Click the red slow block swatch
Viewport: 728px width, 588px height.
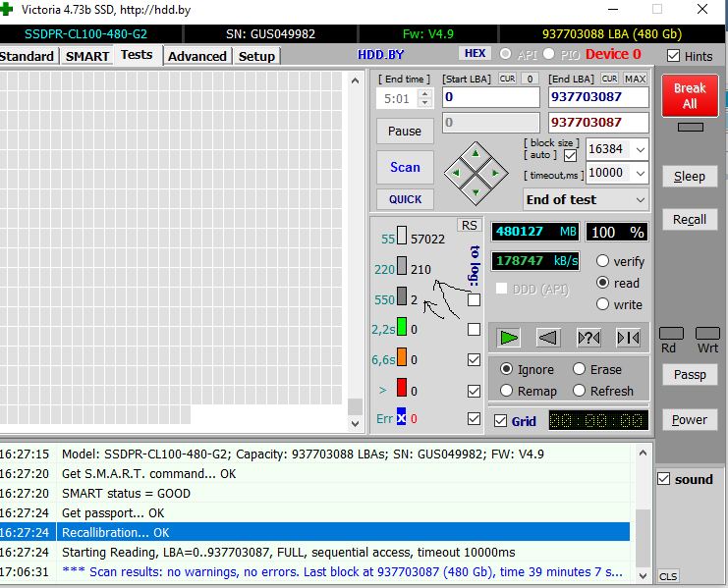pyautogui.click(x=402, y=387)
